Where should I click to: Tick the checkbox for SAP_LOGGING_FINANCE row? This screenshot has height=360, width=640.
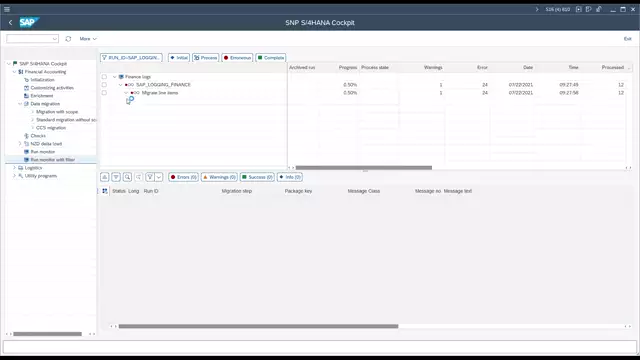coord(104,84)
